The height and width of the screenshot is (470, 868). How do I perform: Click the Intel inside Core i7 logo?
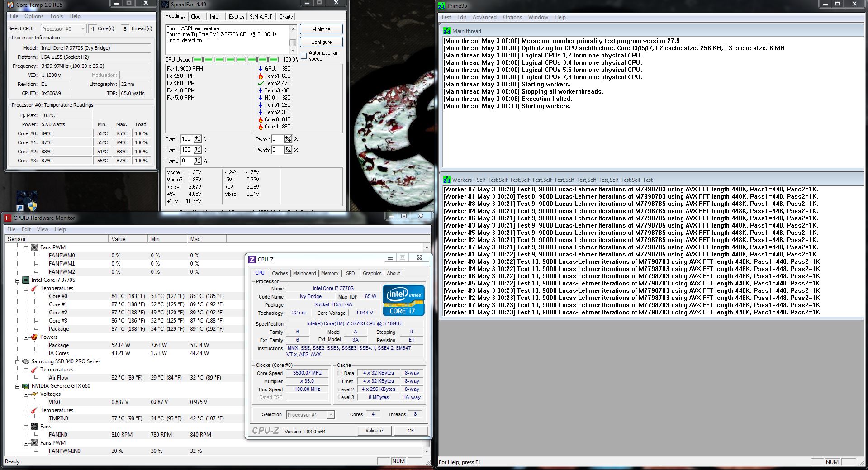403,300
